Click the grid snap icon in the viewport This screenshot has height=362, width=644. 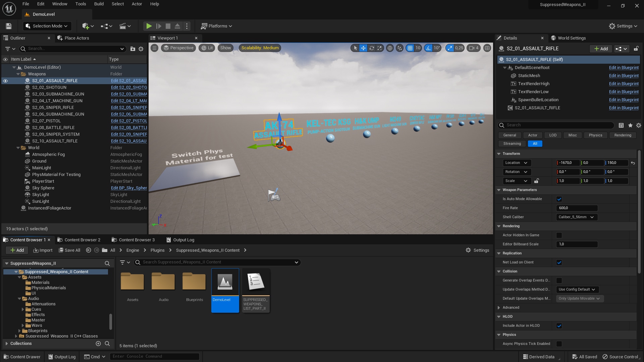411,48
